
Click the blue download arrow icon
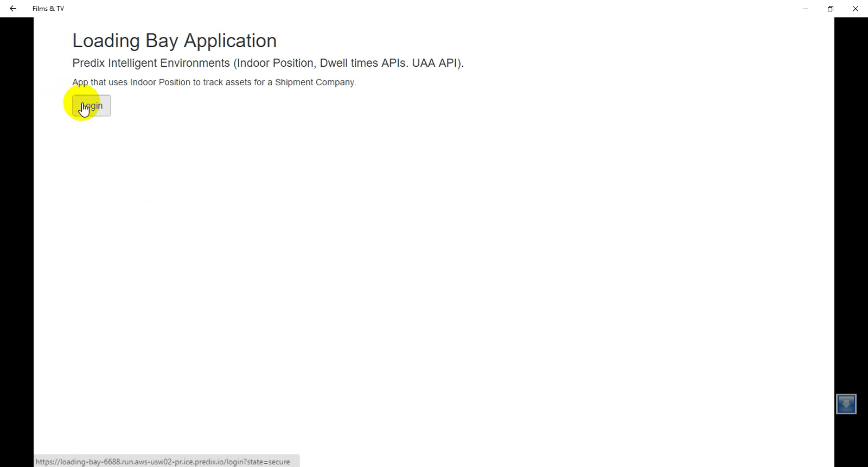(x=846, y=404)
